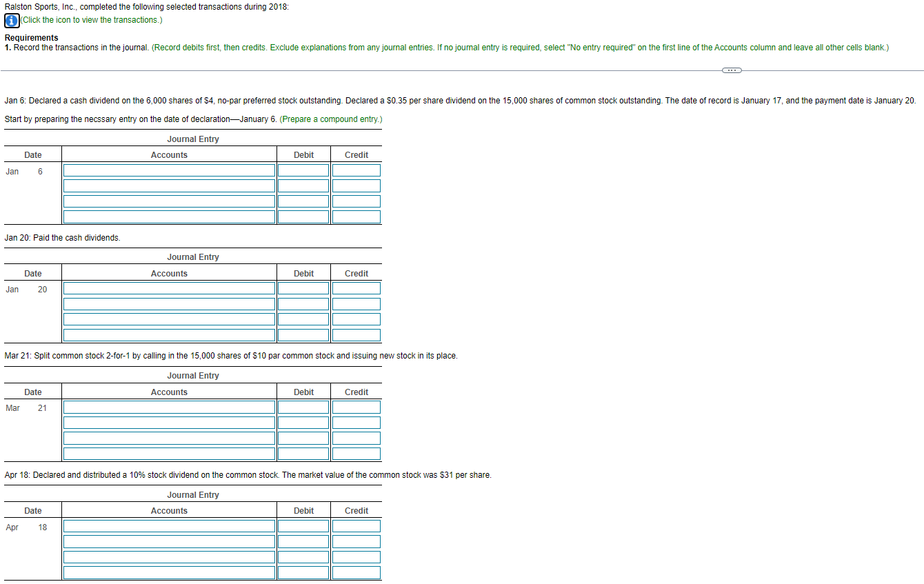The height and width of the screenshot is (584, 924).
Task: Open the Mar 21 entry first-row Accounts field
Action: pyautogui.click(x=170, y=407)
